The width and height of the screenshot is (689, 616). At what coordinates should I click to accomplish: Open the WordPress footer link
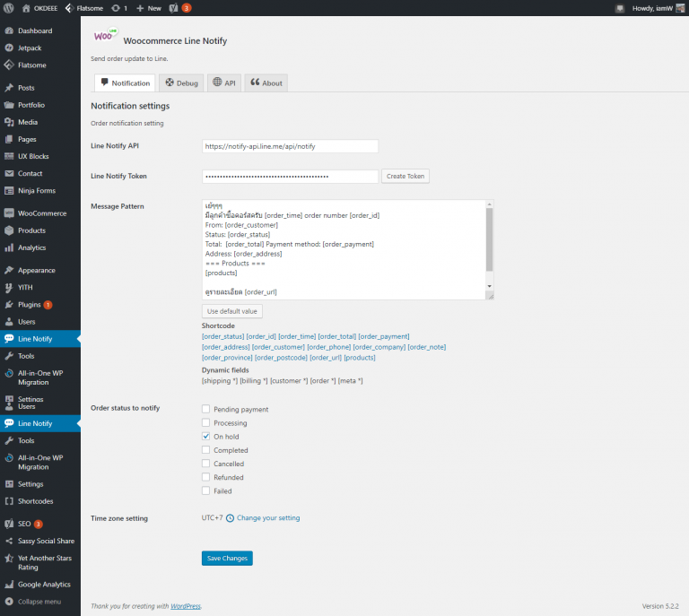(186, 606)
